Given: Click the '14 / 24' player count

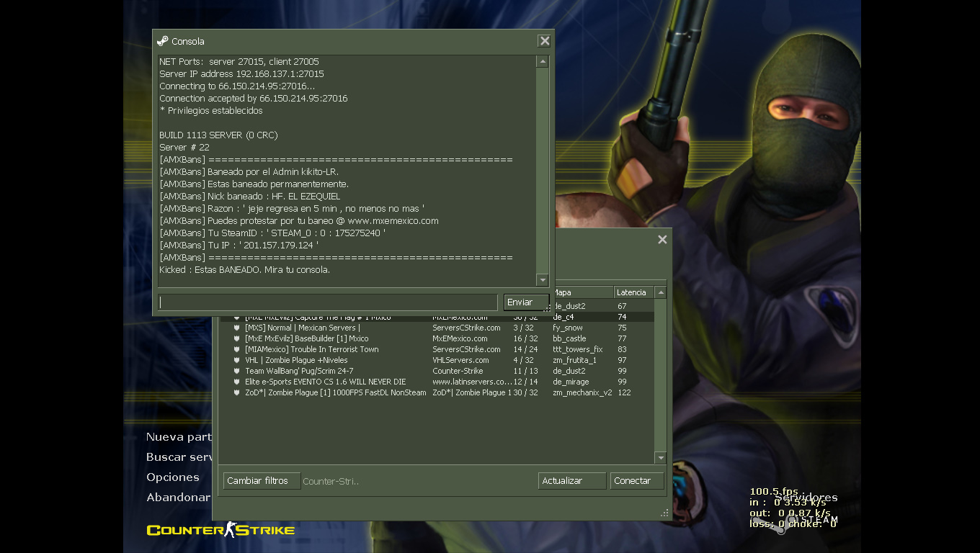Looking at the screenshot, I should point(526,349).
